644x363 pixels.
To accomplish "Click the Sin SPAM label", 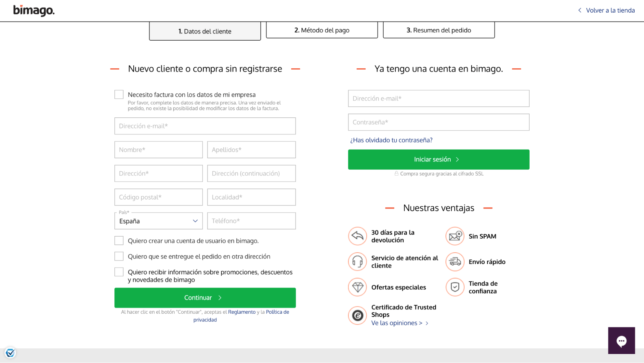I will click(x=482, y=236).
